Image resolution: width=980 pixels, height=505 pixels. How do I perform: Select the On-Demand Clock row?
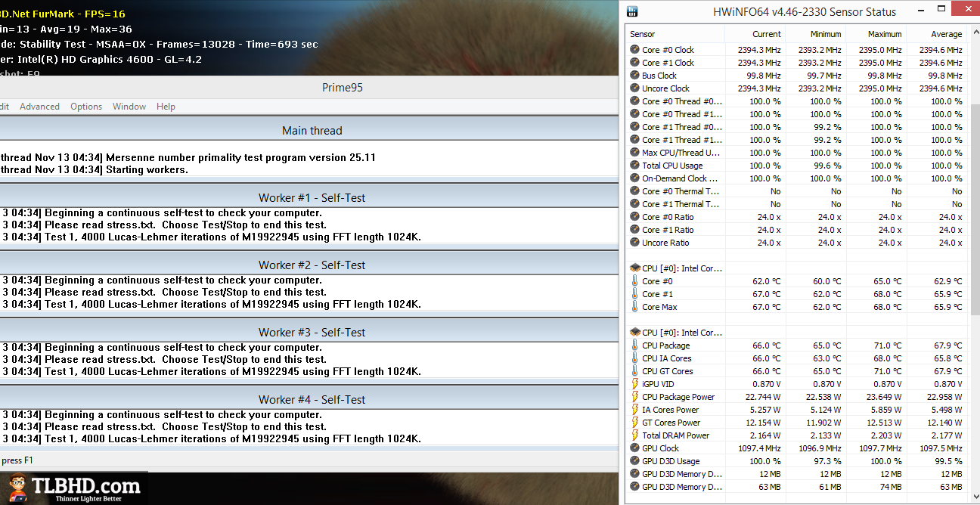[797, 178]
